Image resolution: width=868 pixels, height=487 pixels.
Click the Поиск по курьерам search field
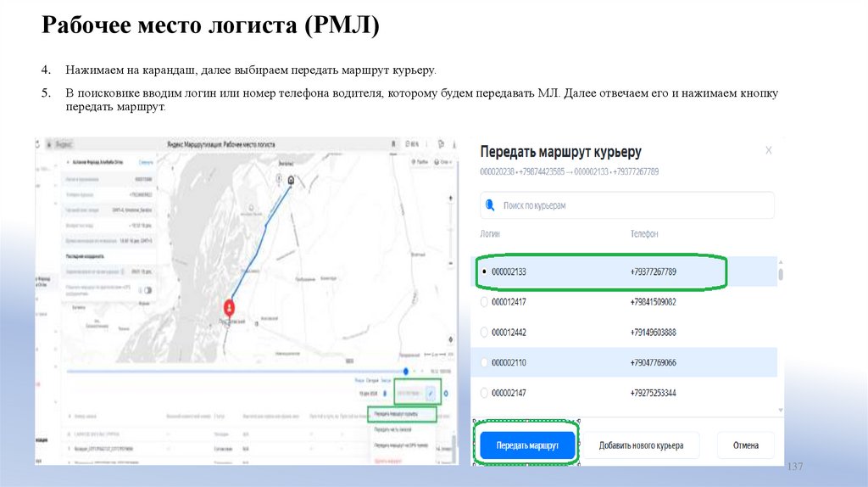pos(627,205)
